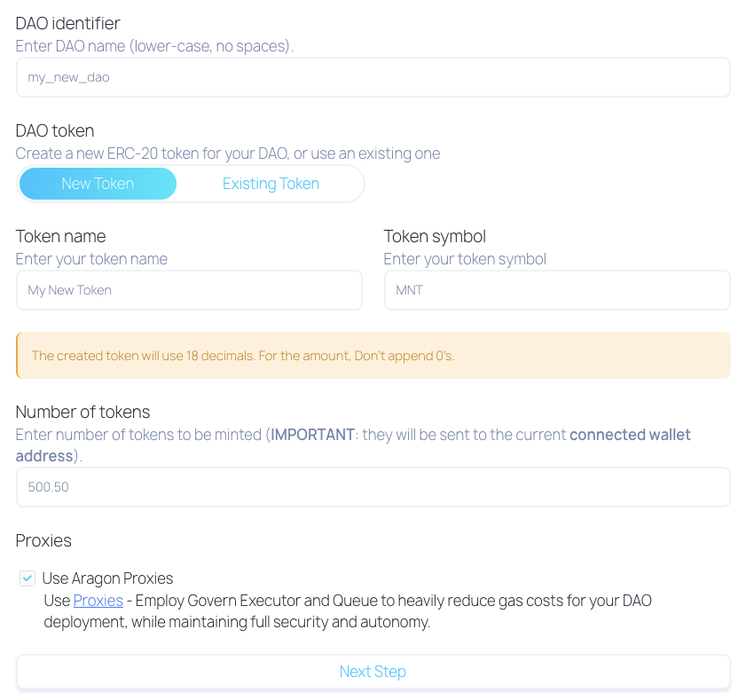The image size is (746, 700).
Task: Uncheck the Use Aragon Proxies checkbox
Action: click(28, 578)
